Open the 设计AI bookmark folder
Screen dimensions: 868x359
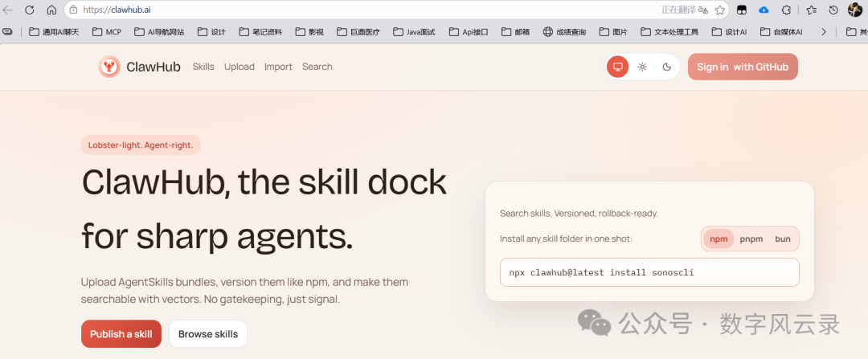tap(730, 32)
